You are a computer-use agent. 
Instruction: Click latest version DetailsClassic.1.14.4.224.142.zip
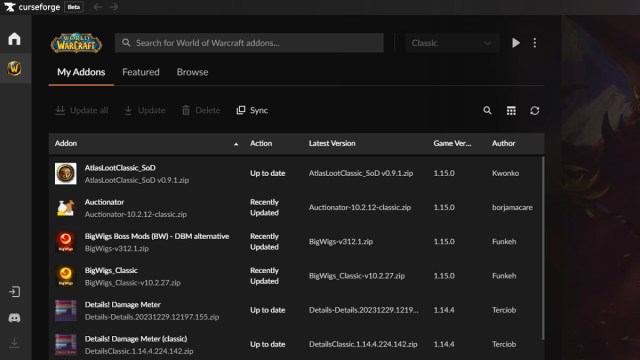tap(363, 344)
